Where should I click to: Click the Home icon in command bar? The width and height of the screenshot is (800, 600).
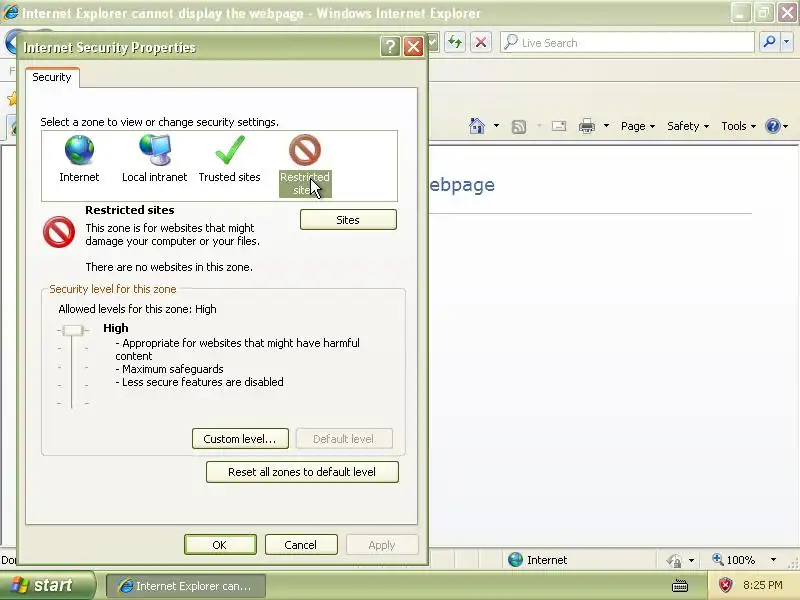[477, 126]
